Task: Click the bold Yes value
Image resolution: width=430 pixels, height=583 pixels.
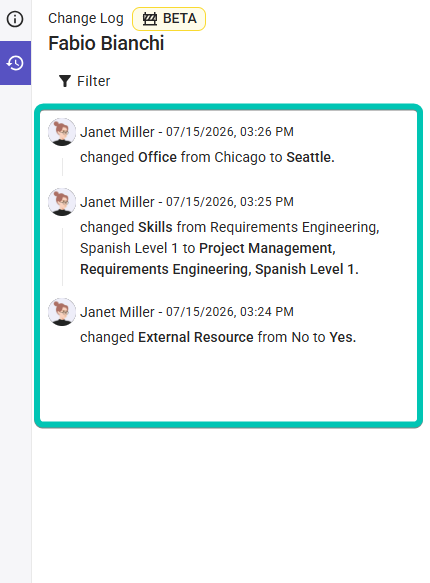Action: [x=343, y=337]
